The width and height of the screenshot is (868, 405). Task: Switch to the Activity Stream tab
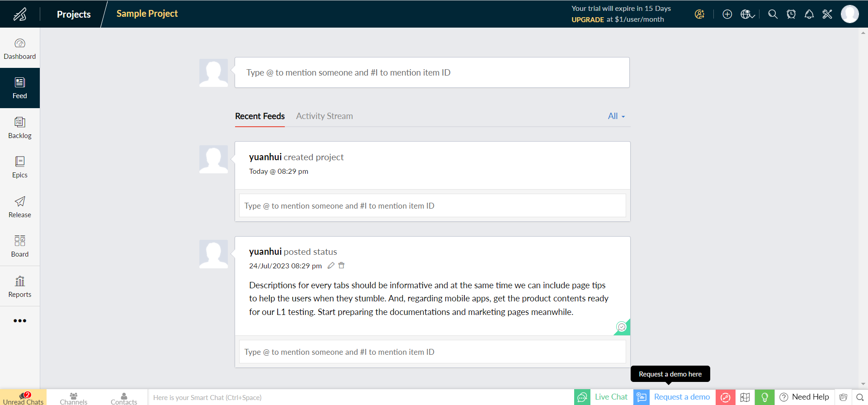[324, 116]
